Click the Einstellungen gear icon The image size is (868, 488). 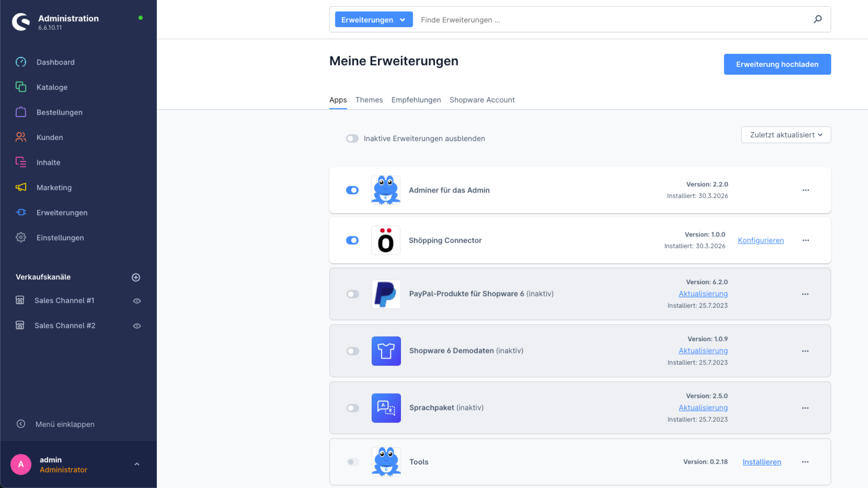click(x=21, y=237)
